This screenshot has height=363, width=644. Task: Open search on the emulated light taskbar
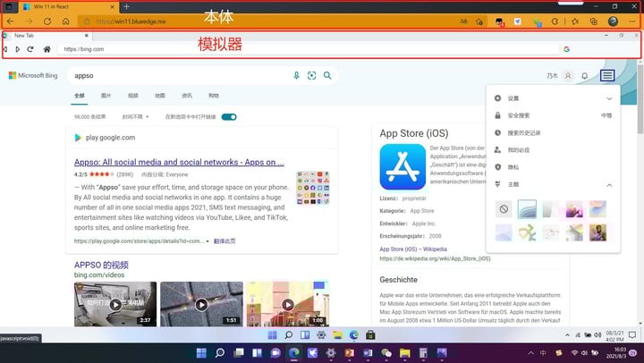coord(289,335)
